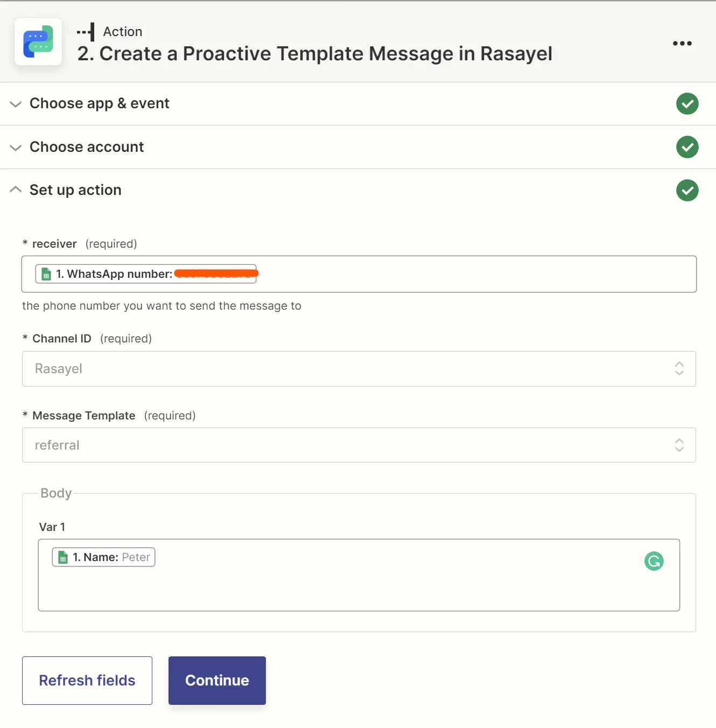Click the Google Sheets icon in Name pill
Viewport: 716px width, 728px height.
tap(63, 557)
